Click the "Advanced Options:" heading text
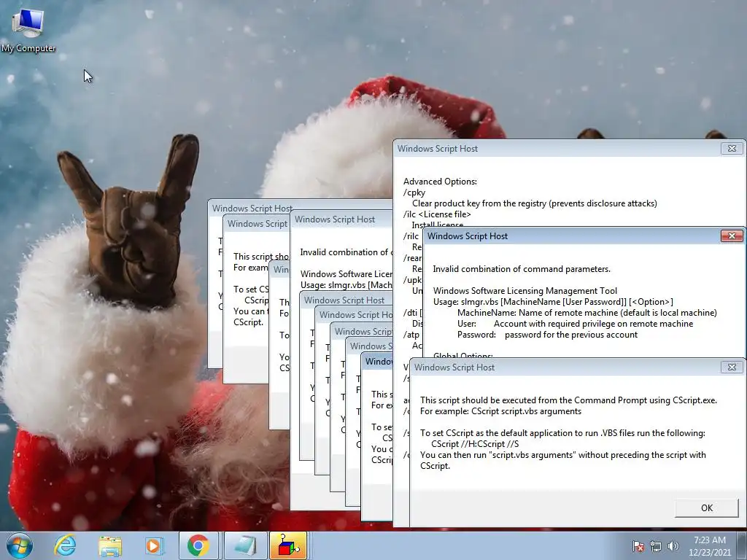 pos(440,182)
